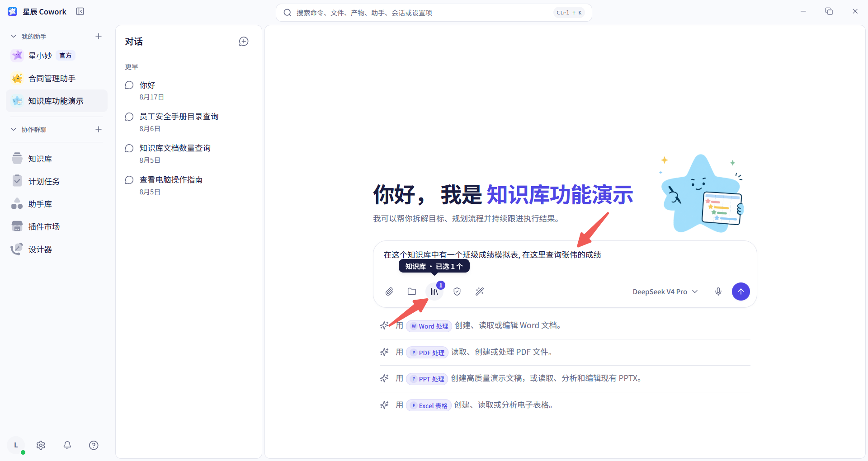Choose the PDF 处理 suggestion

click(x=427, y=353)
